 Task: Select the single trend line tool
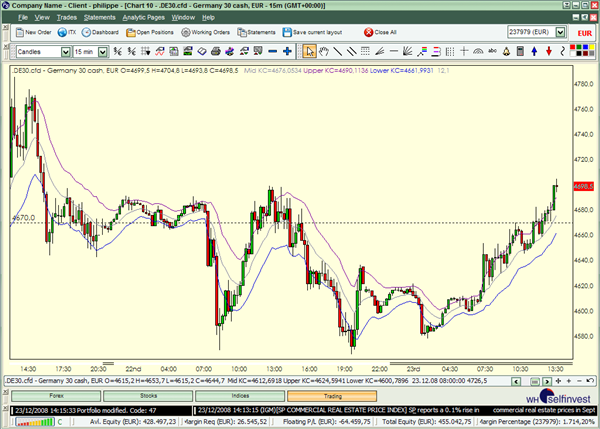(x=338, y=51)
